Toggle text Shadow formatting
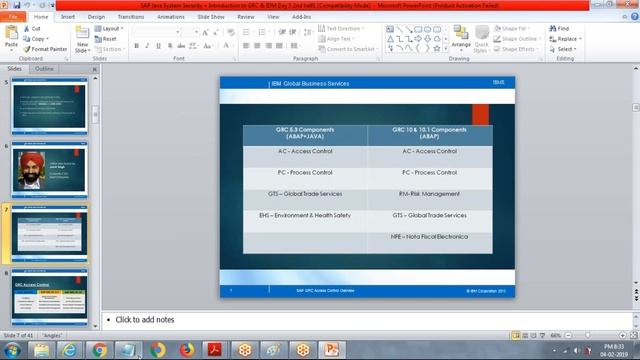The image size is (640, 360). pos(170,46)
